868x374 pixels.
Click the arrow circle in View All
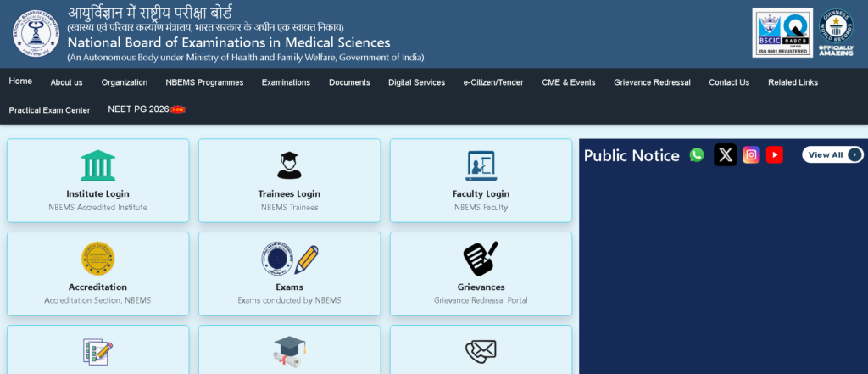click(854, 154)
